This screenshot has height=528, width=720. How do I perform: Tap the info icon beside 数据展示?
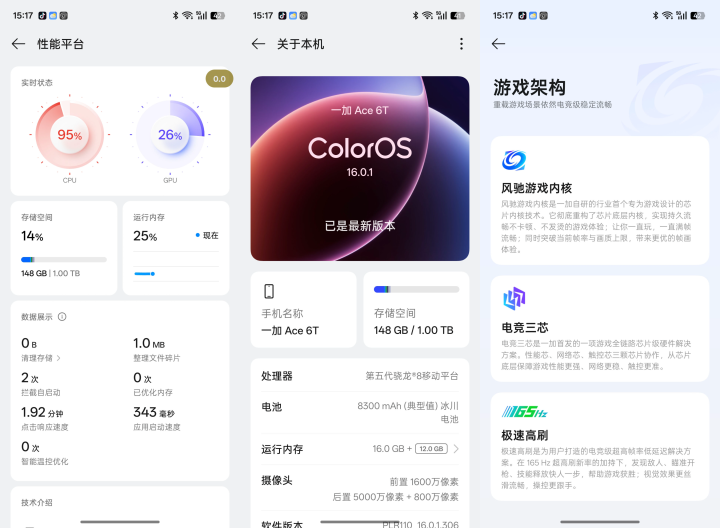coord(62,317)
